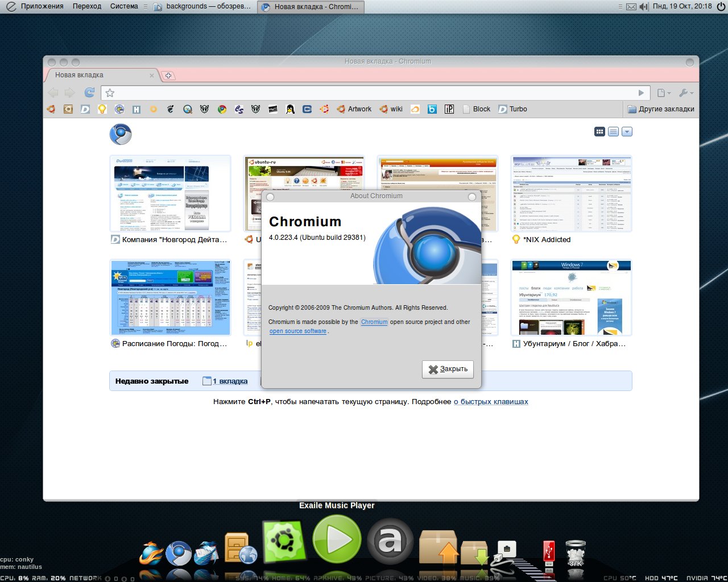Expand the Другие закладки folder
The width and height of the screenshot is (728, 582).
(661, 109)
